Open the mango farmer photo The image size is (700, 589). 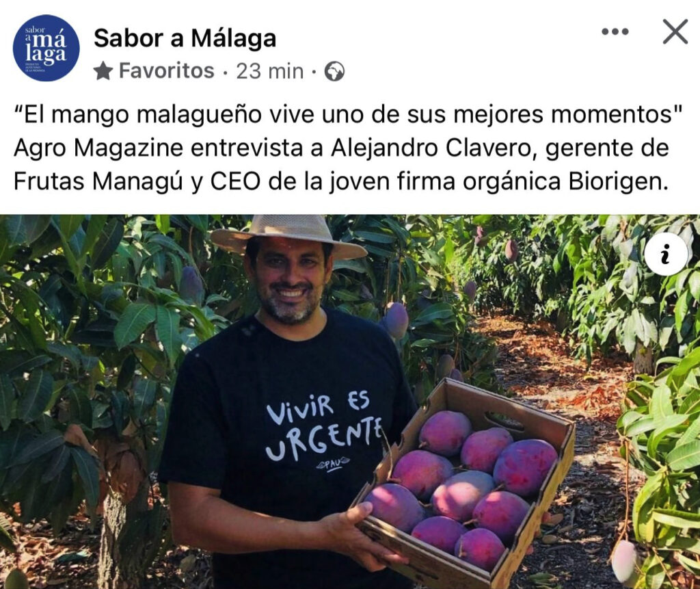coord(350,402)
